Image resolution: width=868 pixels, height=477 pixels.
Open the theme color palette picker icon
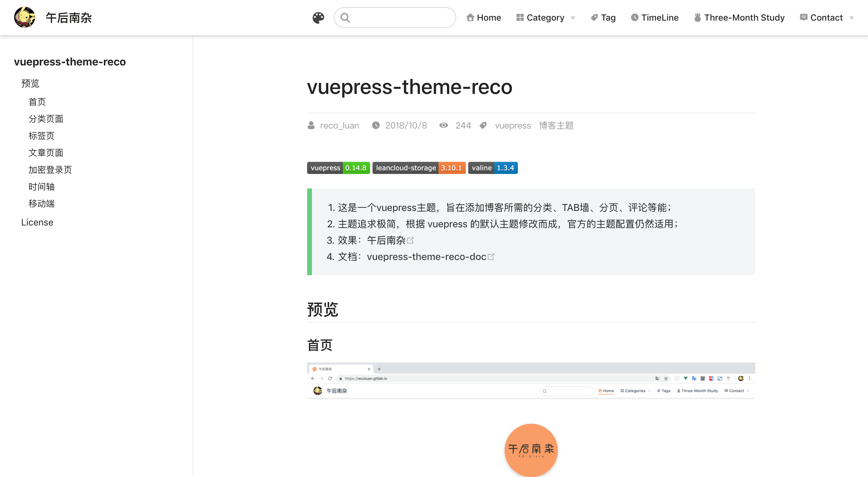318,18
